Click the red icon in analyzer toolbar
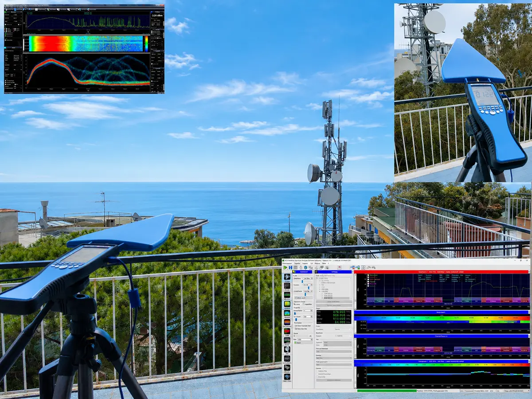The image size is (532, 399). 339,267
